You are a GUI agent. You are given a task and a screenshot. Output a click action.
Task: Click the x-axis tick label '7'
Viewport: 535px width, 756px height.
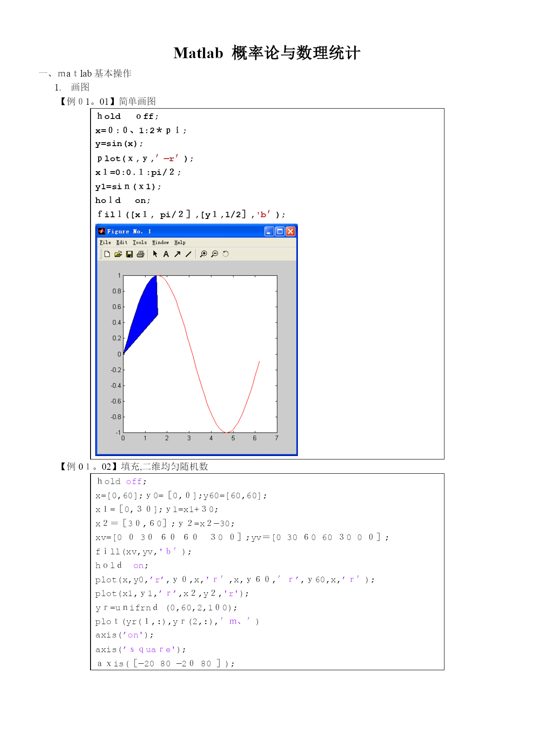(277, 438)
